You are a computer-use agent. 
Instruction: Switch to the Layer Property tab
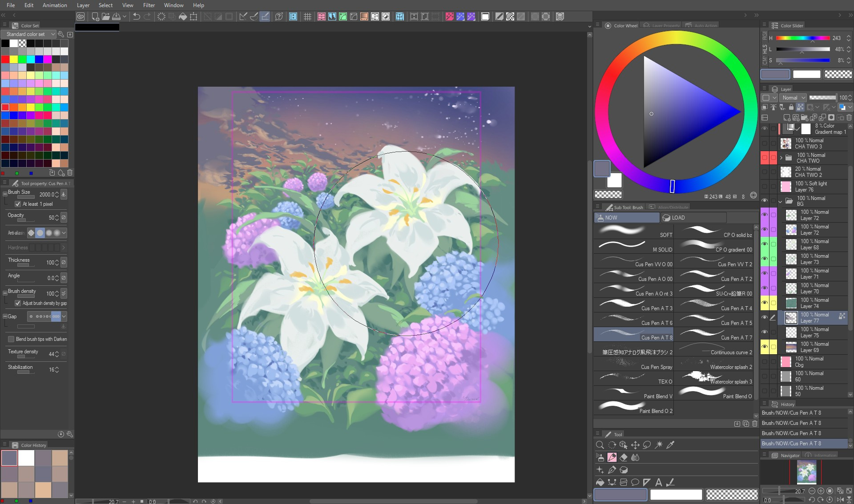[x=661, y=26]
